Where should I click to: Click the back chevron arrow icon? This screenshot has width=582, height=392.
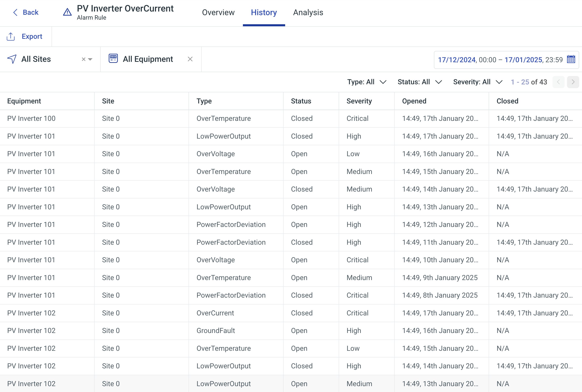pos(15,12)
